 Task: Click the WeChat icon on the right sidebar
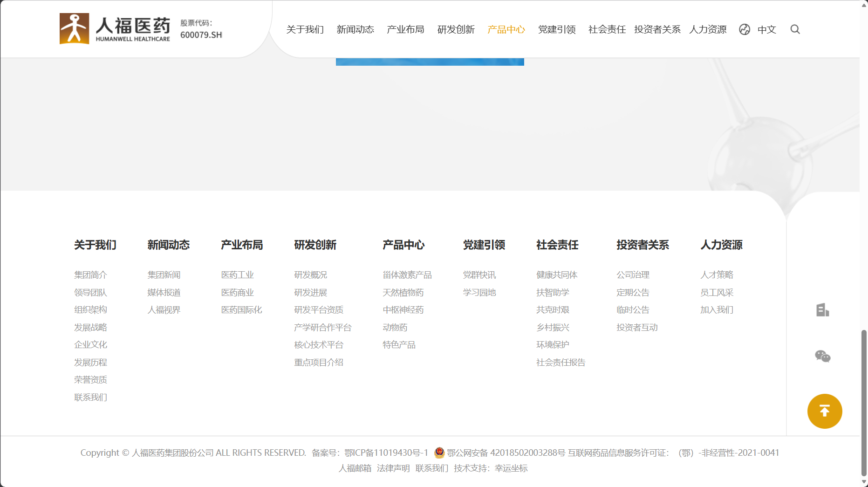(x=822, y=357)
